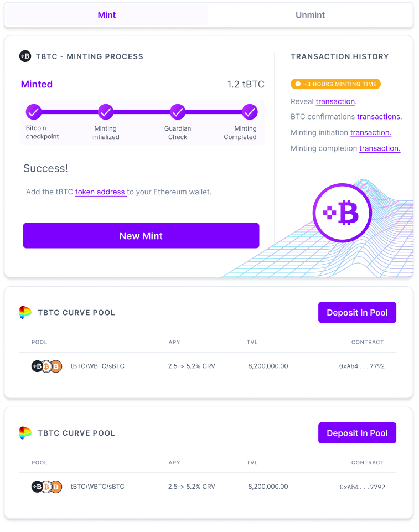The image size is (419, 532).
Task: Click the Curve logo in the second pool card
Action: (x=24, y=433)
